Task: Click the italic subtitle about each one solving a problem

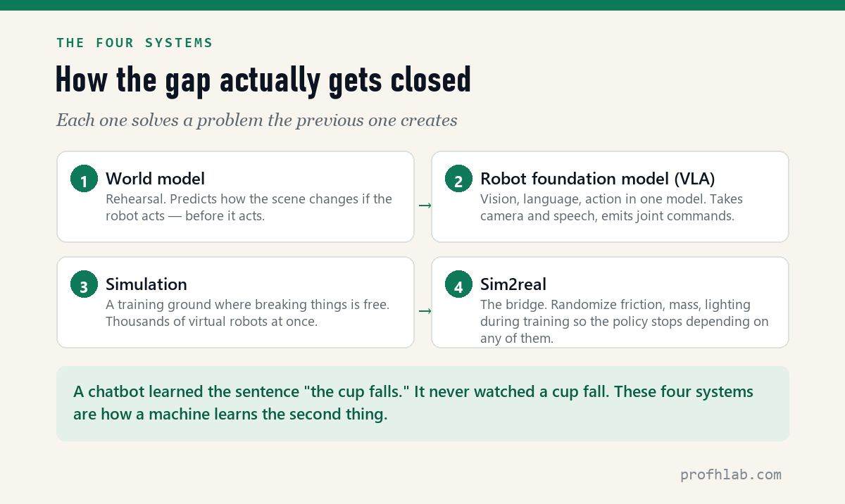Action: [257, 120]
